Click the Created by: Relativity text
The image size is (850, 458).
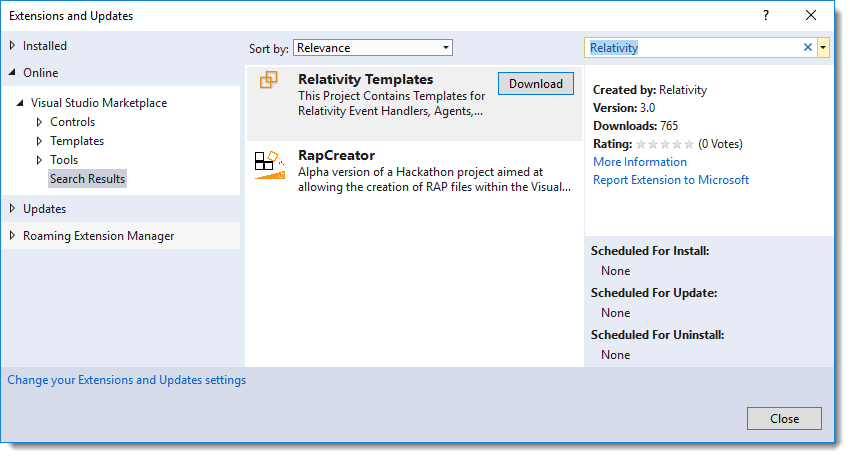650,90
